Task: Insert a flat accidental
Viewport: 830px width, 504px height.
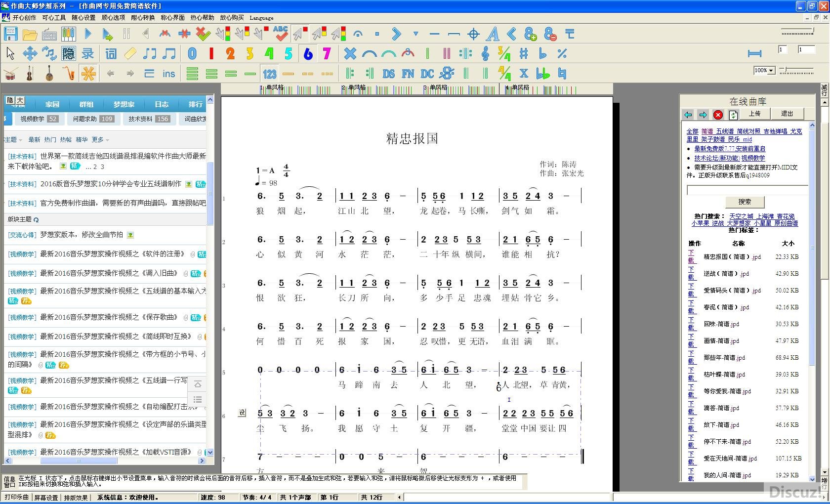Action: (x=543, y=53)
